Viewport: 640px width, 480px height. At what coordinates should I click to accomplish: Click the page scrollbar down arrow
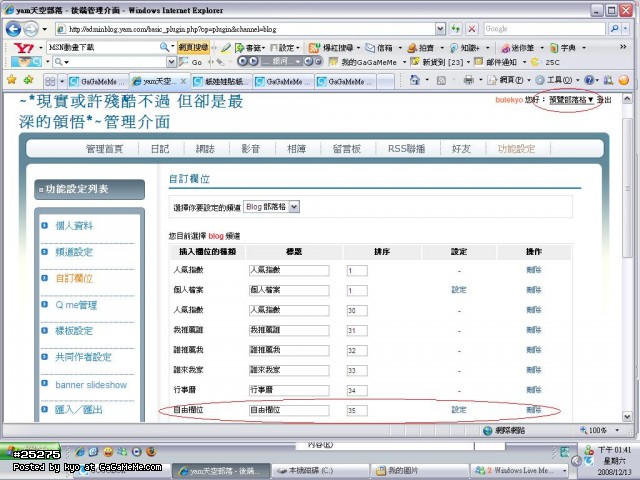(627, 416)
